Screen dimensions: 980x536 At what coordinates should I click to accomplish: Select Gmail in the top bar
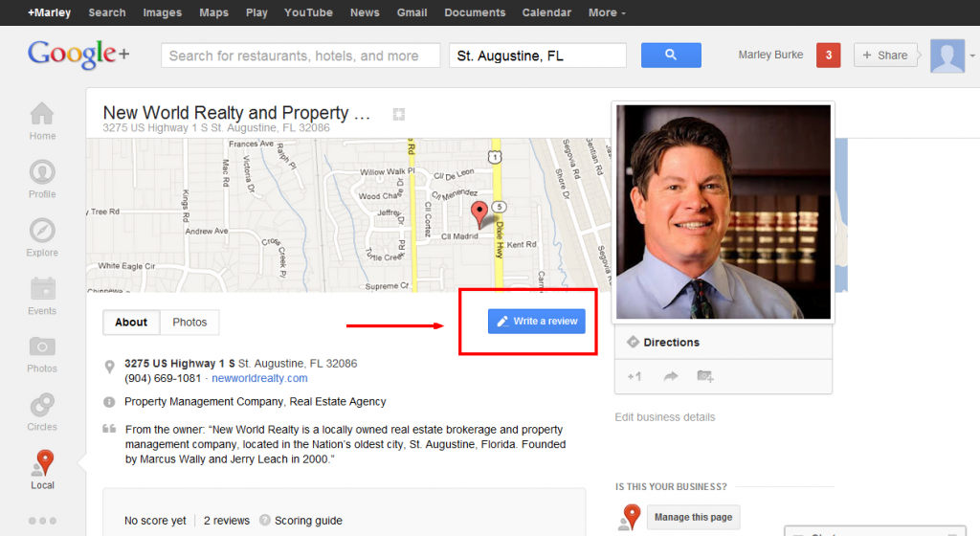point(412,12)
